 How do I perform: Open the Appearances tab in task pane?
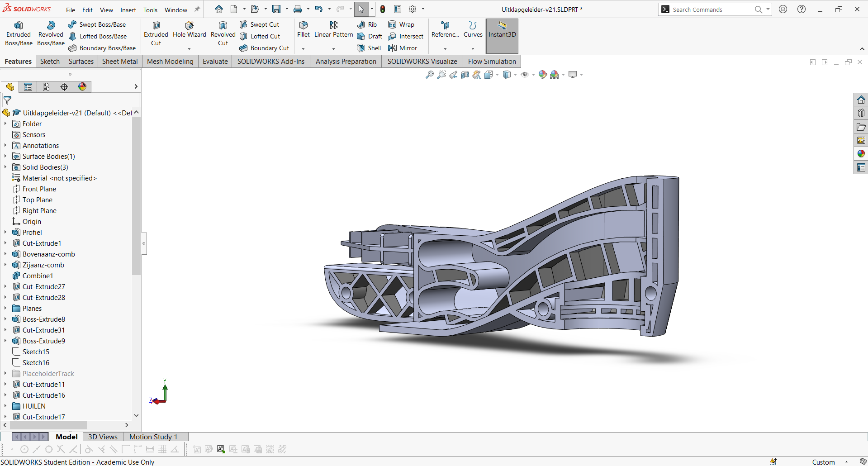[x=861, y=154]
